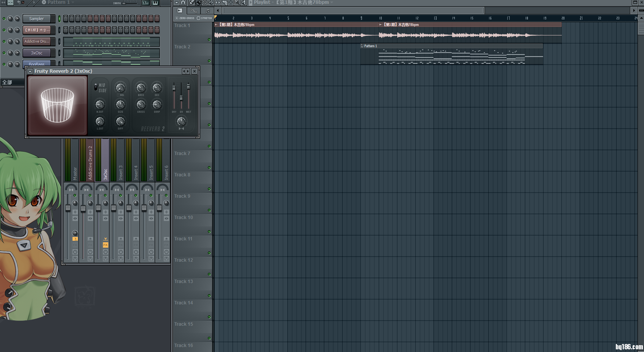Switch to the pattern clips note tab

click(x=207, y=11)
